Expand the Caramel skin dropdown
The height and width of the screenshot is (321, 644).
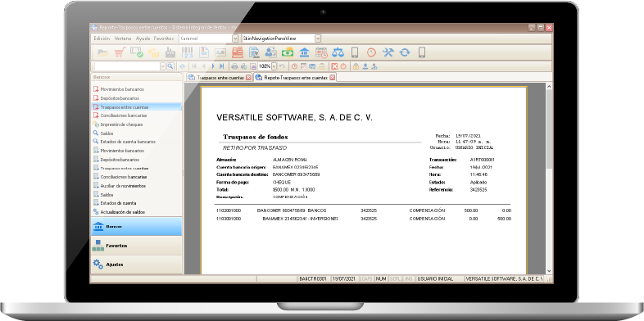click(235, 38)
